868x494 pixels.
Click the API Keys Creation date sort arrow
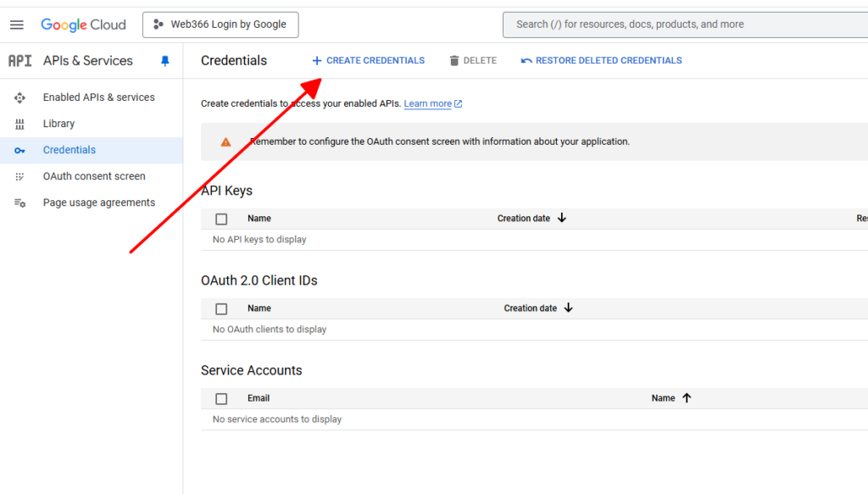coord(562,218)
